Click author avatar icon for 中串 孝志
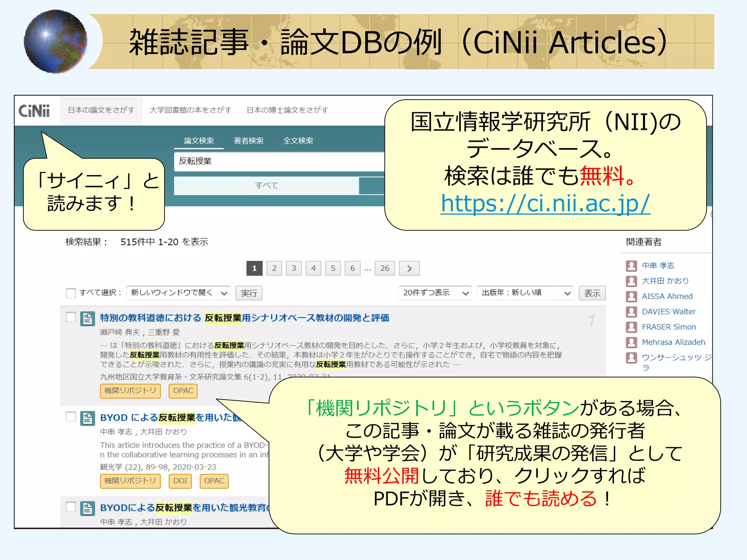This screenshot has height=560, width=747. click(631, 266)
